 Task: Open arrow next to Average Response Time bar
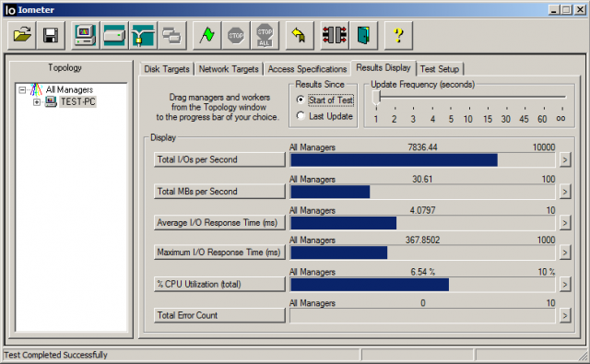click(564, 223)
